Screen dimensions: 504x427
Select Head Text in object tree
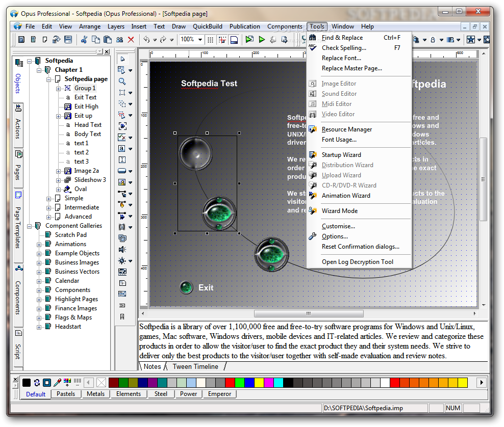pos(88,124)
